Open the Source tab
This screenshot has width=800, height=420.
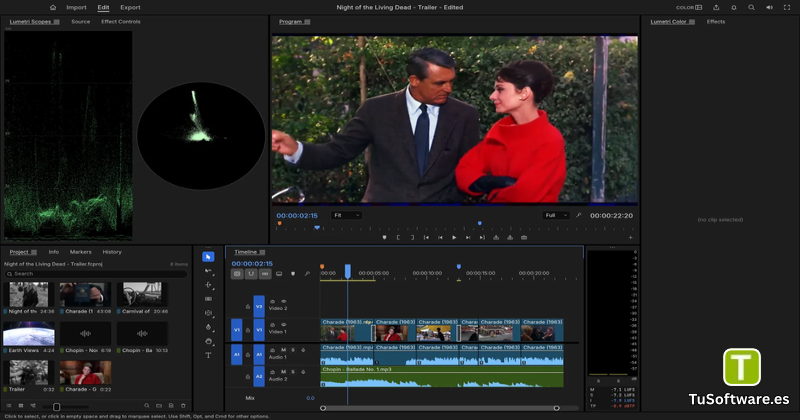click(81, 21)
